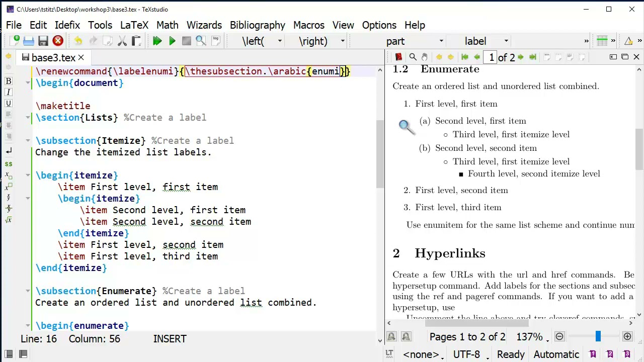The image size is (644, 362).
Task: Open the <none> language dropdown
Action: coord(423,354)
